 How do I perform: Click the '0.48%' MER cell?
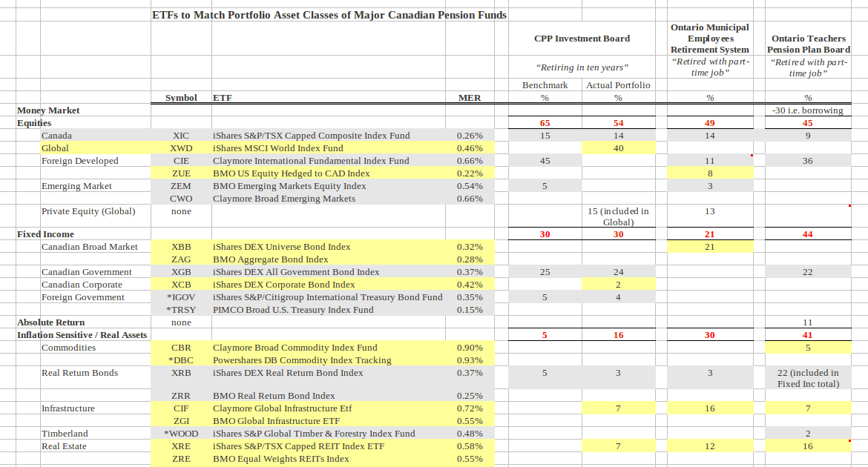click(470, 434)
